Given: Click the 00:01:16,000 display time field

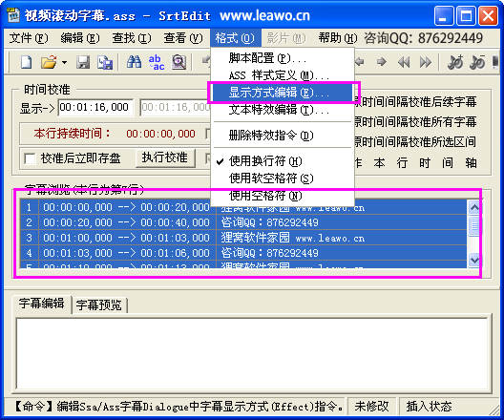Looking at the screenshot, I should pyautogui.click(x=95, y=107).
